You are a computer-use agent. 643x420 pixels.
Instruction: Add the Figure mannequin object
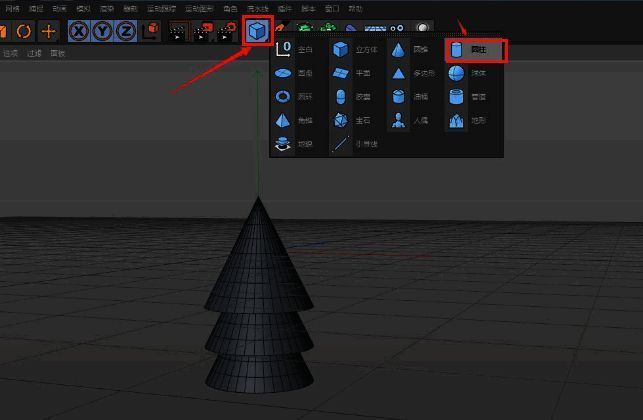[x=399, y=121]
